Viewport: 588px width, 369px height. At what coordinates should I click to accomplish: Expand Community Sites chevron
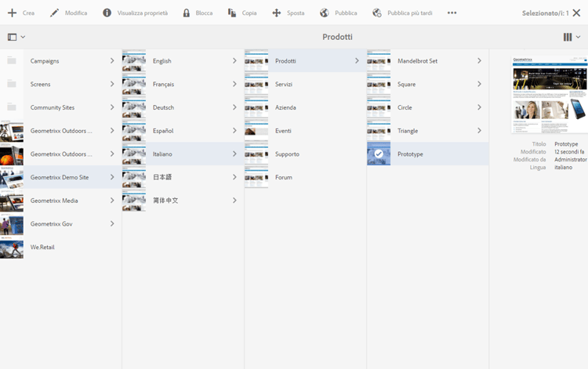point(112,107)
